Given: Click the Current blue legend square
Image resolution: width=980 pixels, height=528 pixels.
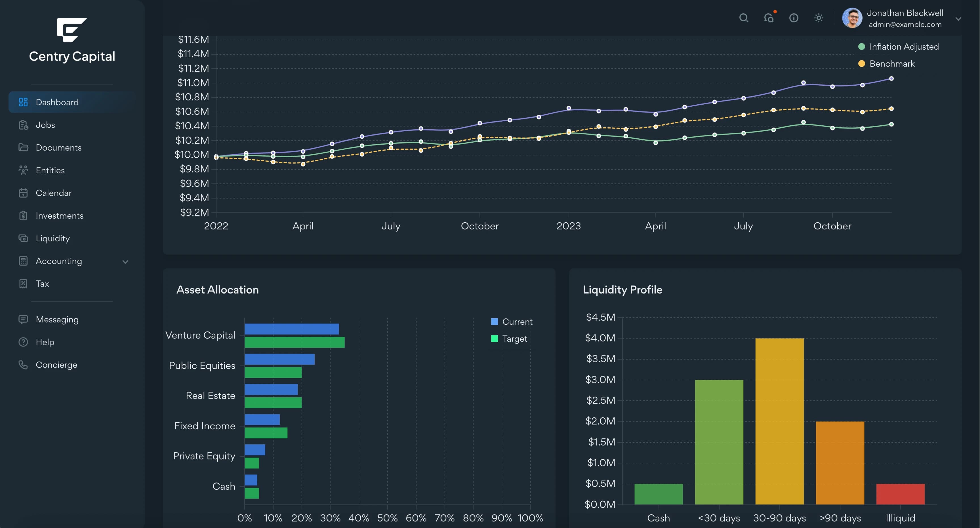Looking at the screenshot, I should pos(495,322).
